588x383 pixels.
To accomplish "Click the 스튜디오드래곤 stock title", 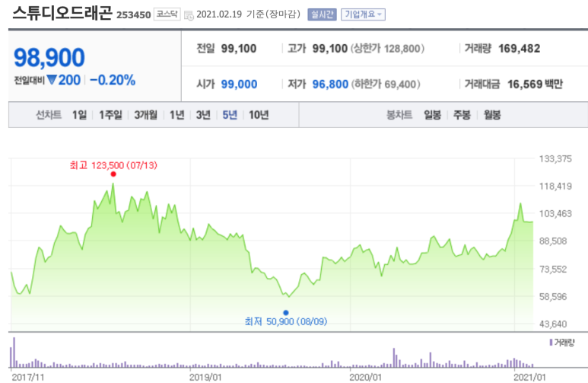I will click(62, 13).
